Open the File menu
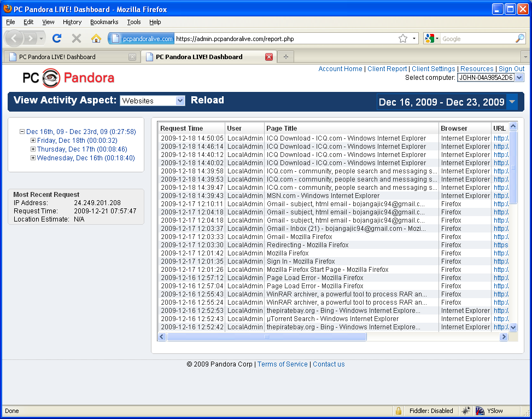This screenshot has width=532, height=419. click(10, 22)
